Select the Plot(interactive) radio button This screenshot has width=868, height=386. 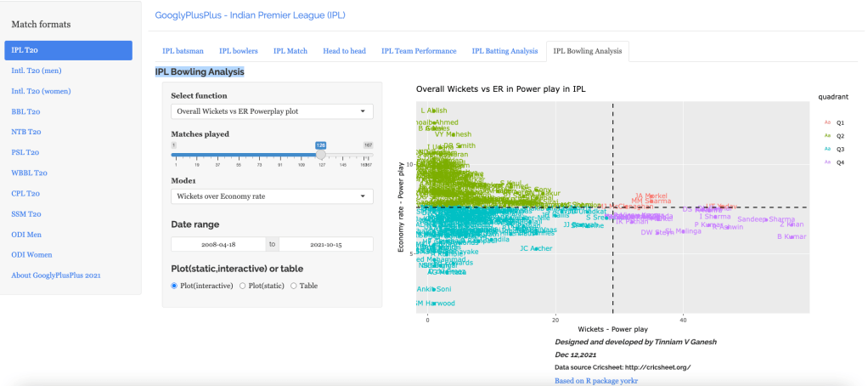pos(175,286)
